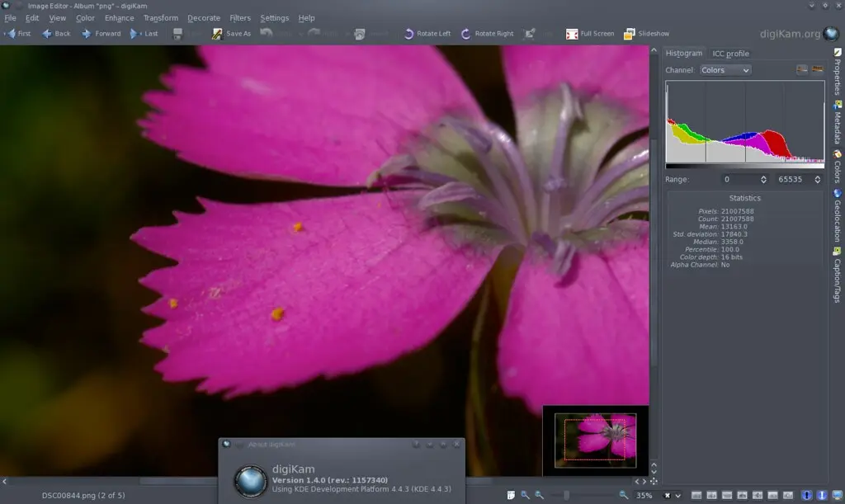This screenshot has height=504, width=845.
Task: Open the zoom percentage dropdown
Action: pyautogui.click(x=678, y=496)
